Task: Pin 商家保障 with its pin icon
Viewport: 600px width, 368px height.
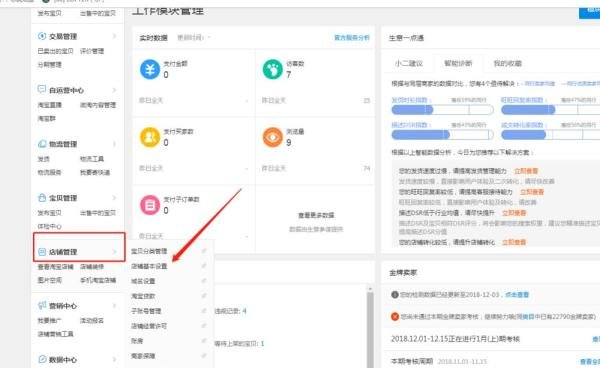Action: tap(204, 355)
